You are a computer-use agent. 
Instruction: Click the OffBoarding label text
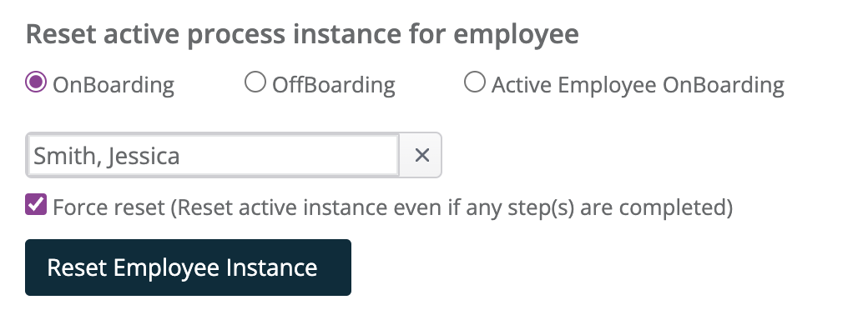[333, 85]
